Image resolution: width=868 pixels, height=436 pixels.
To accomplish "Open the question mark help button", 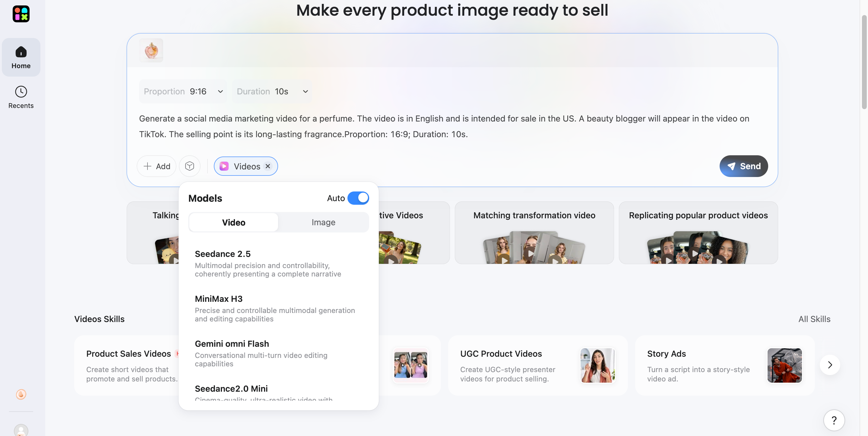I will tap(834, 420).
